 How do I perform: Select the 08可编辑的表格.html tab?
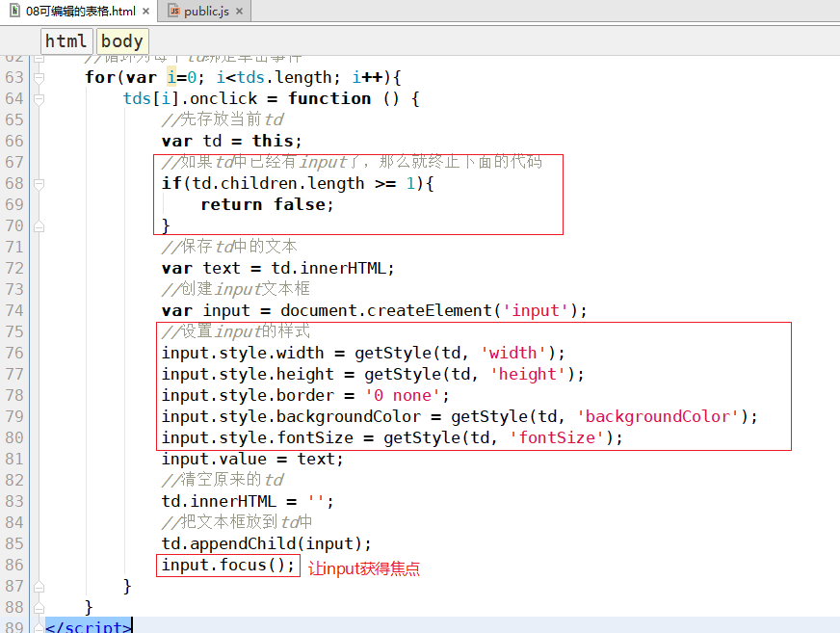pyautogui.click(x=80, y=12)
